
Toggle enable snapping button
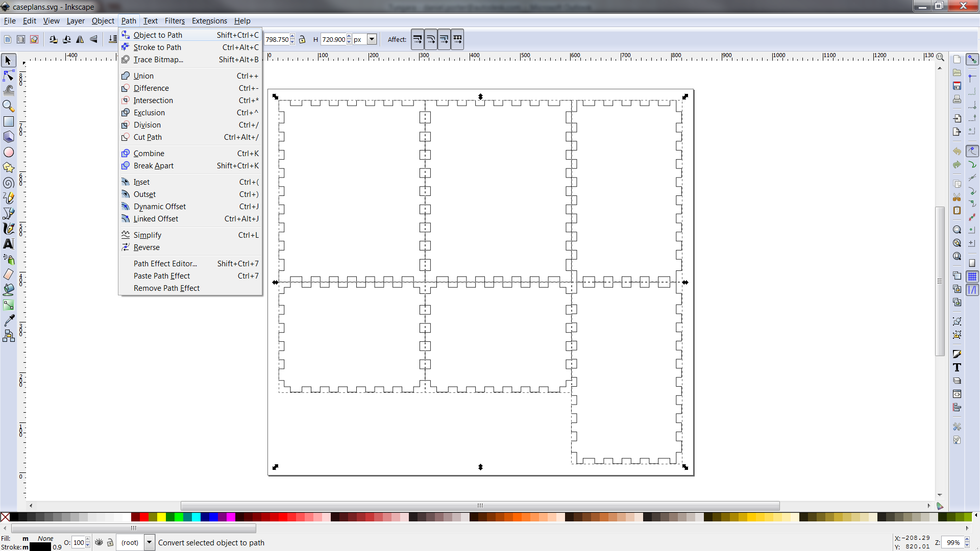972,60
